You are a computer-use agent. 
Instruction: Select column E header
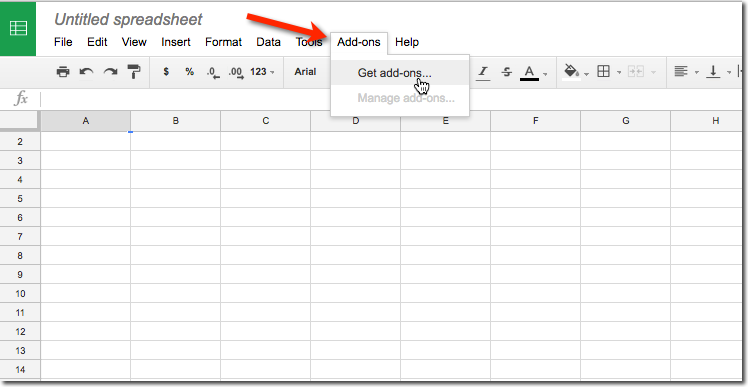click(446, 121)
